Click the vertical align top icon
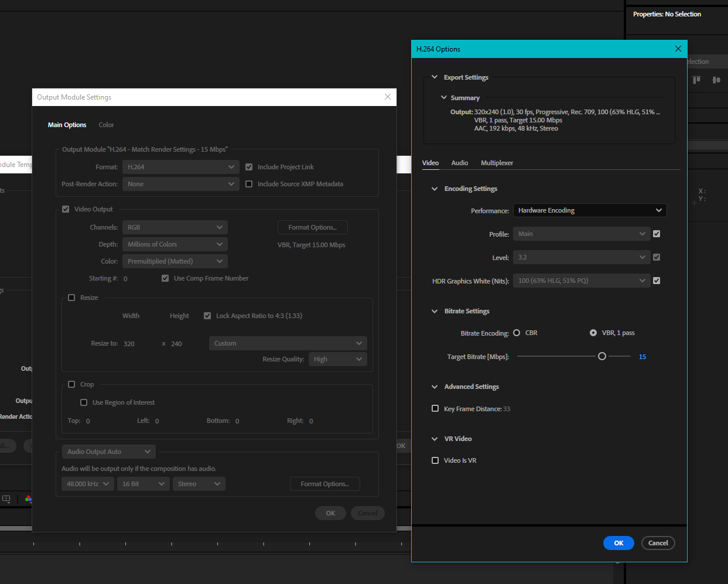Viewport: 728px width, 584px height. [696, 80]
